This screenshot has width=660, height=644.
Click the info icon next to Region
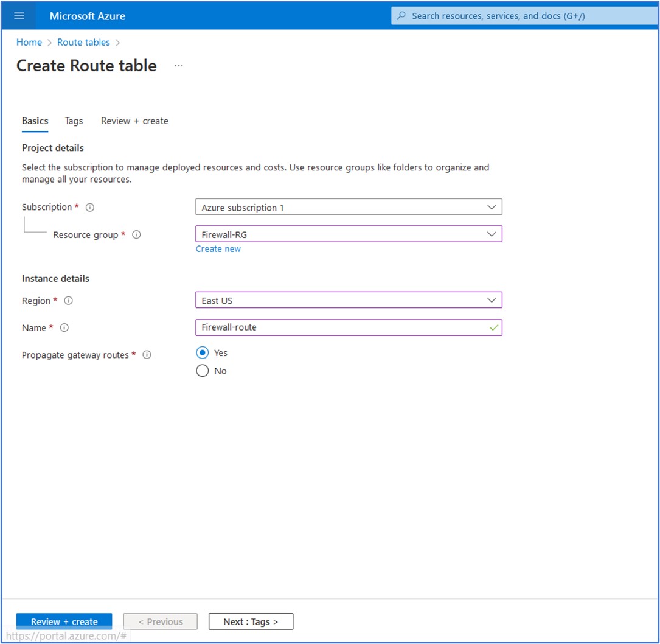[x=68, y=301]
